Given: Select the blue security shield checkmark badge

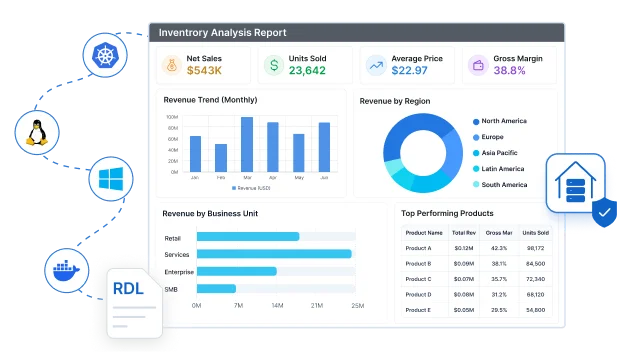Looking at the screenshot, I should tap(604, 212).
